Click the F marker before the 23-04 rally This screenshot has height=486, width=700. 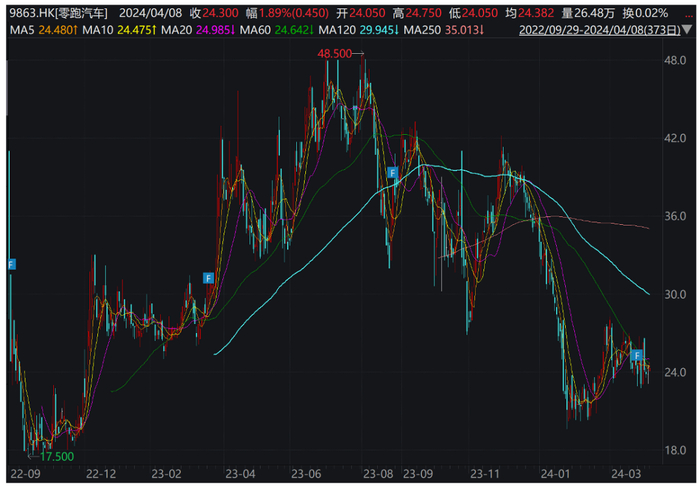point(208,278)
